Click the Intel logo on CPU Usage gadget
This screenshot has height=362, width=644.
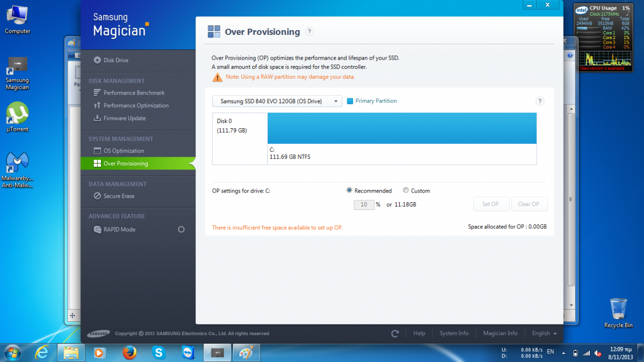coord(581,10)
